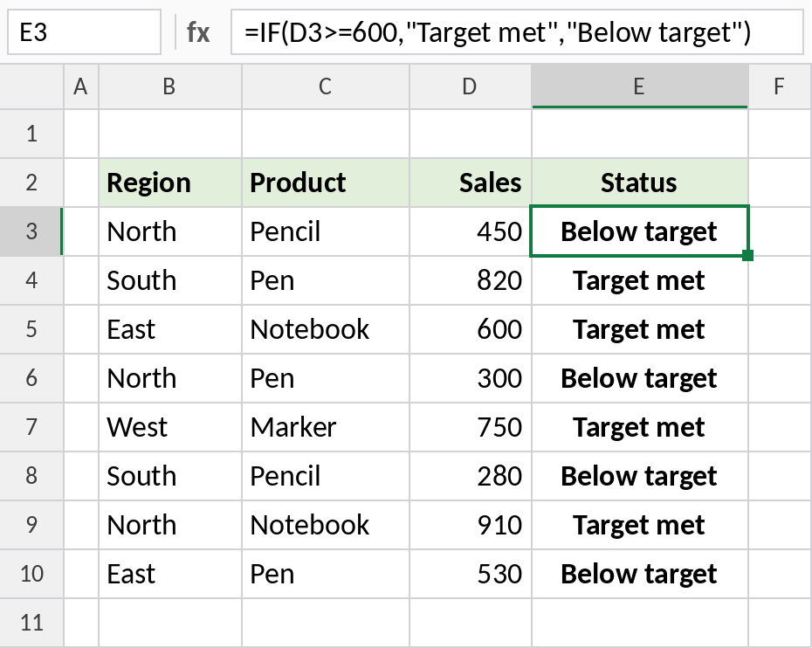The height and width of the screenshot is (648, 812).
Task: Click South in row 8
Action: point(170,475)
